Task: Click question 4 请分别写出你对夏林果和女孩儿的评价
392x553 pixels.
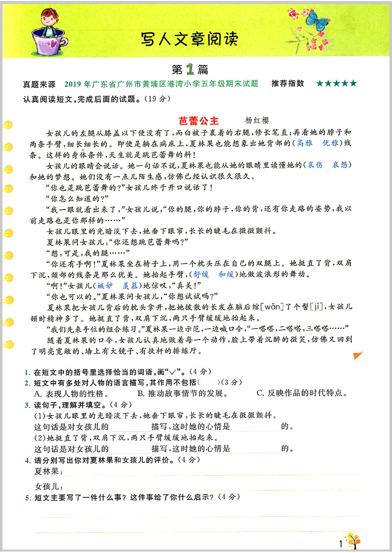Action: click(x=113, y=460)
